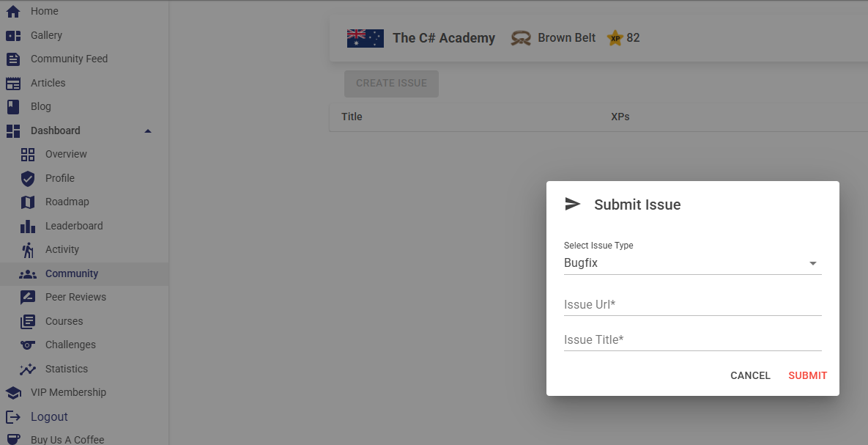The height and width of the screenshot is (445, 868).
Task: Open Profile via the shield icon
Action: (28, 178)
